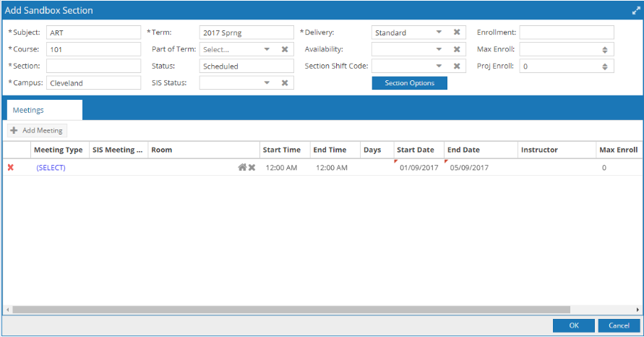Open the SIS Status dropdown
This screenshot has width=644, height=337.
tap(267, 83)
